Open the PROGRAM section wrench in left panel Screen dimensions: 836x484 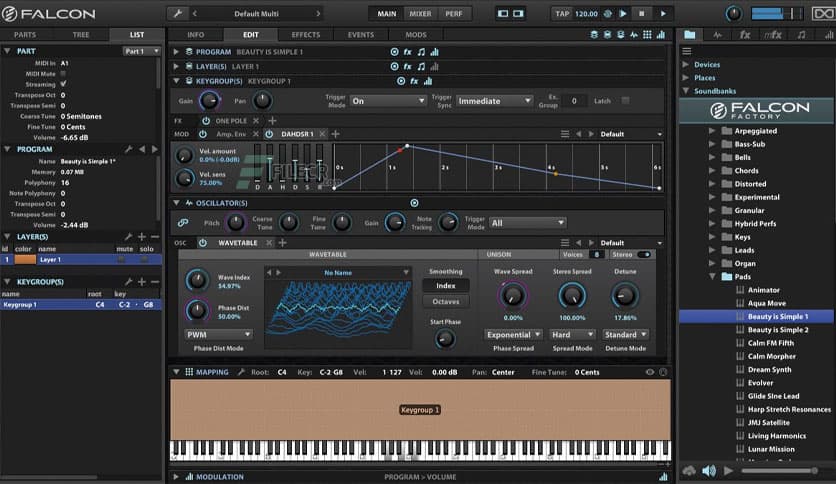pyautogui.click(x=128, y=149)
